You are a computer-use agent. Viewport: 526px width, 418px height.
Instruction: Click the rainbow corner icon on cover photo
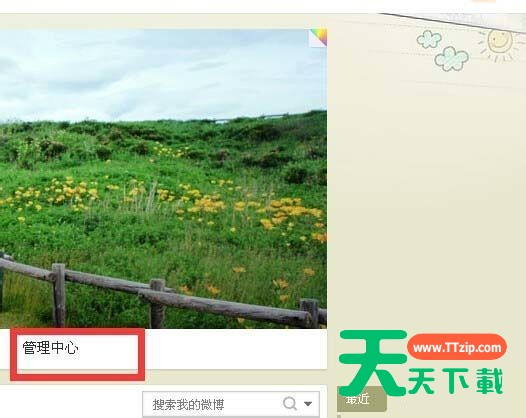click(x=318, y=37)
